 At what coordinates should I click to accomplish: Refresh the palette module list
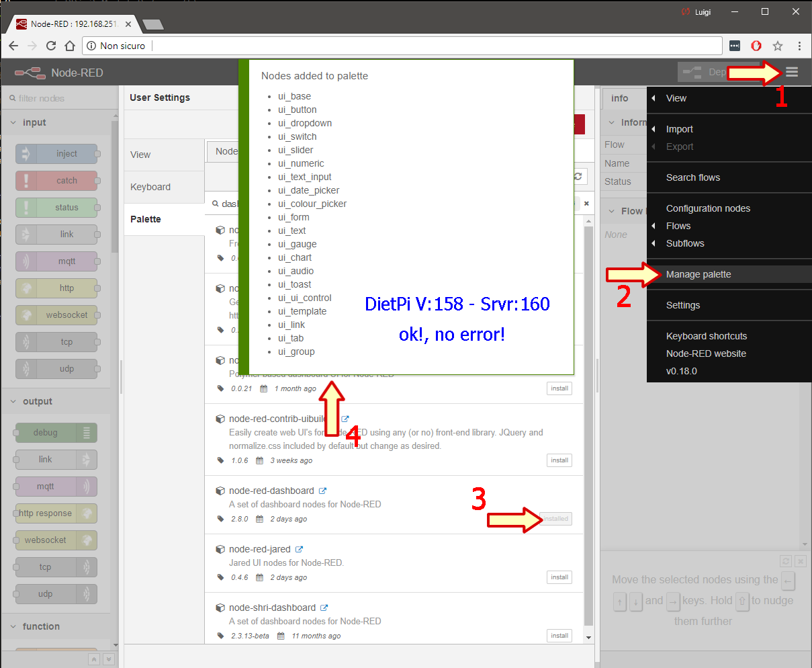578,177
